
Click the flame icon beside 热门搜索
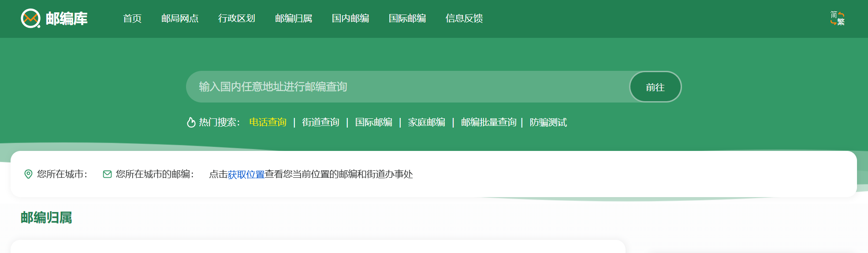(191, 122)
